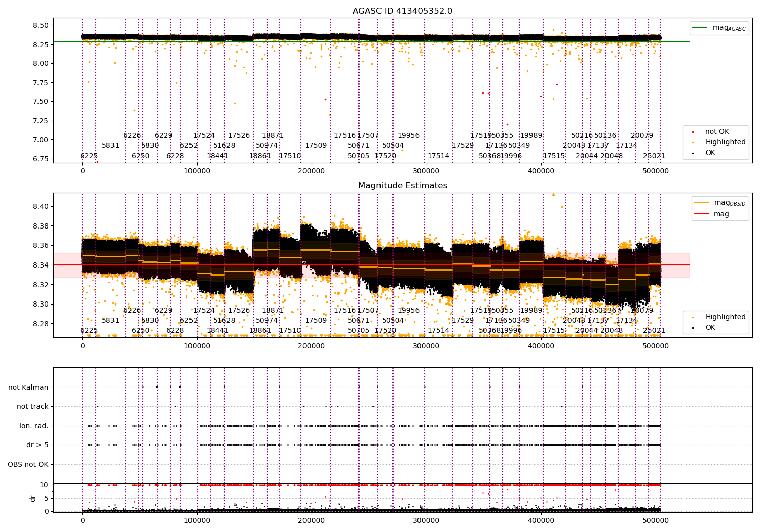The width and height of the screenshot is (760, 532).
Task: Click obsid label 17134 in Magnitude Estimates plot
Action: point(626,320)
